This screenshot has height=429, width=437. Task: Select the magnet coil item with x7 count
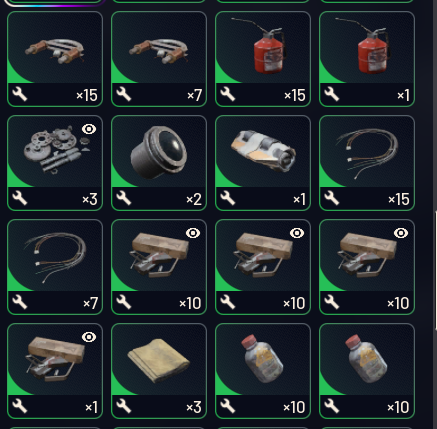click(x=159, y=59)
